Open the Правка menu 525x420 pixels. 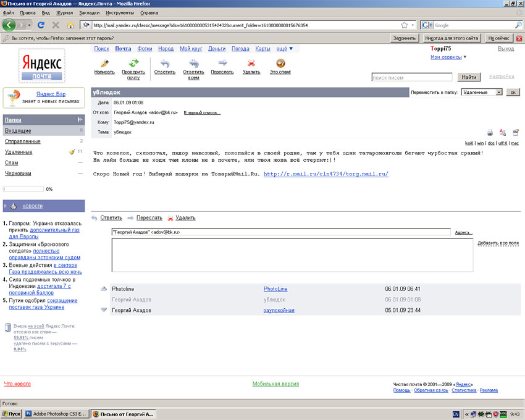point(27,13)
